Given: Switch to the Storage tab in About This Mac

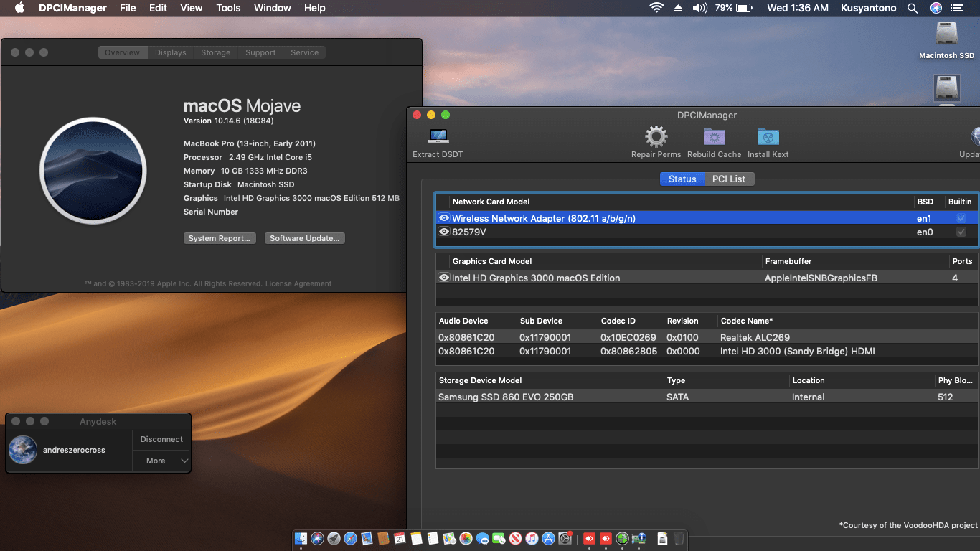Looking at the screenshot, I should coord(215,52).
